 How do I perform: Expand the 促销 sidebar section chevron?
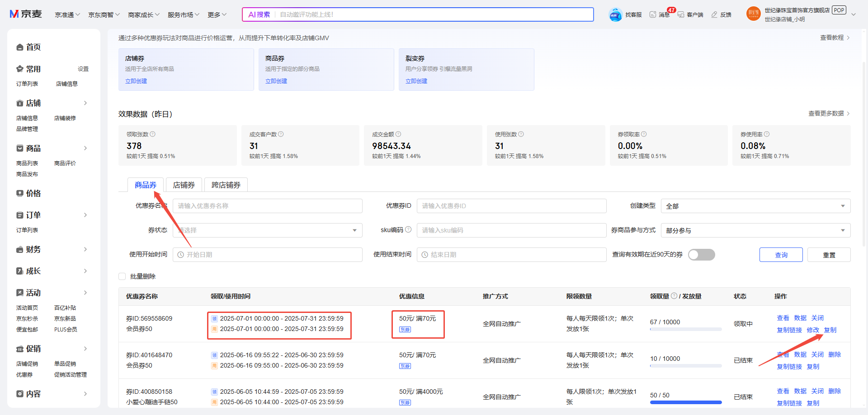click(85, 349)
